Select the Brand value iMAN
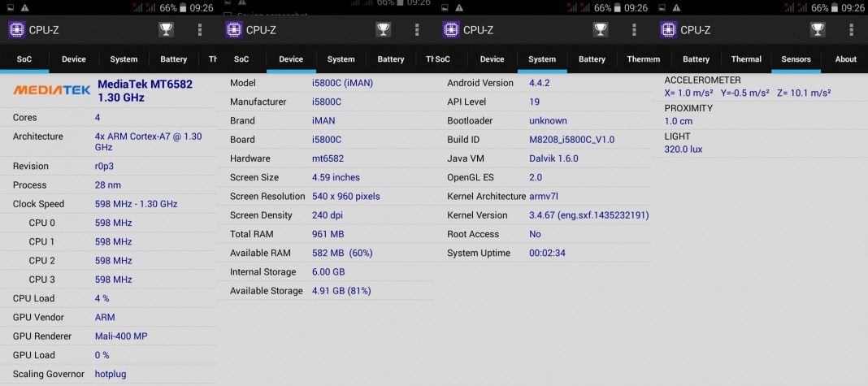 323,121
